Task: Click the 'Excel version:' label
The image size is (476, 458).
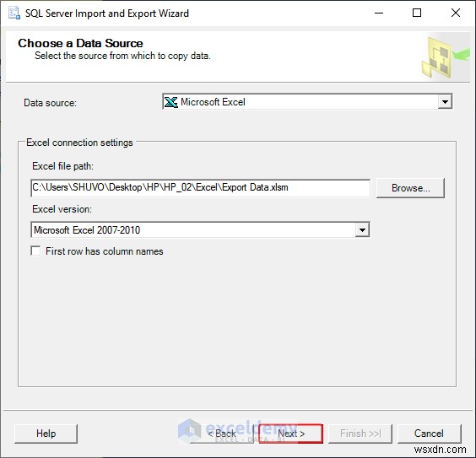Action: (62, 209)
